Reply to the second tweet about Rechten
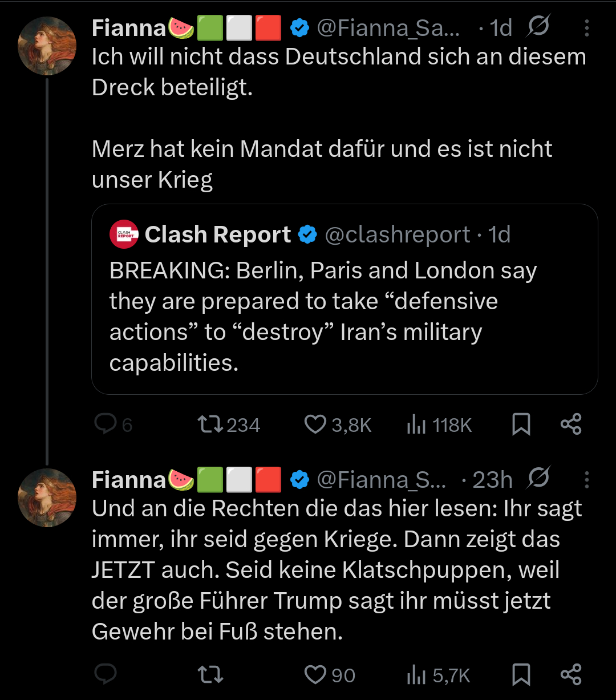The height and width of the screenshot is (700, 616). [x=106, y=675]
